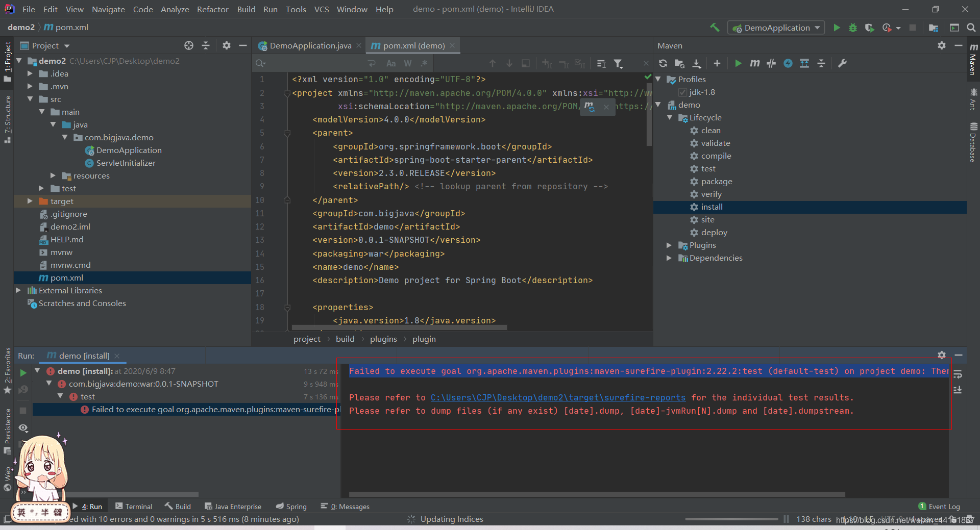Close the pom.xml editor tab

[452, 45]
